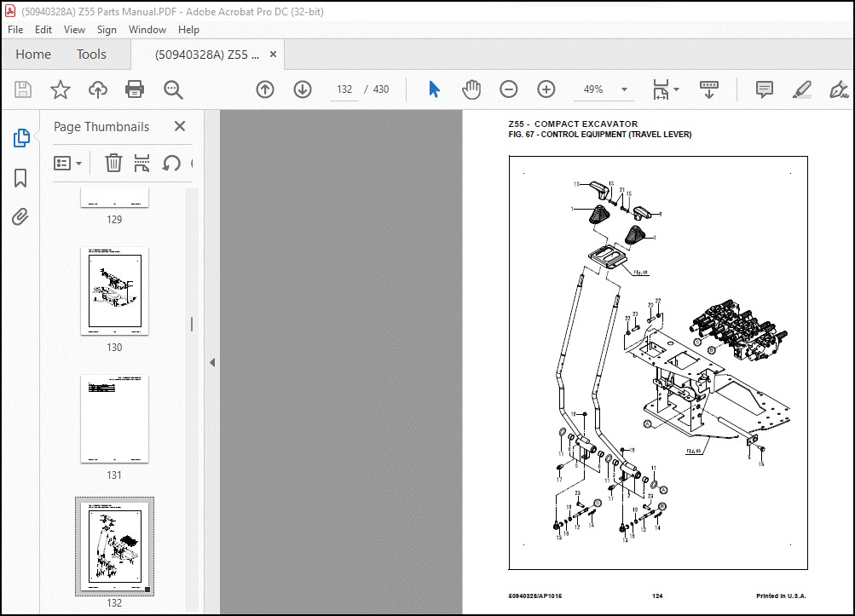Print the document with printer icon
This screenshot has width=855, height=616.
135,89
